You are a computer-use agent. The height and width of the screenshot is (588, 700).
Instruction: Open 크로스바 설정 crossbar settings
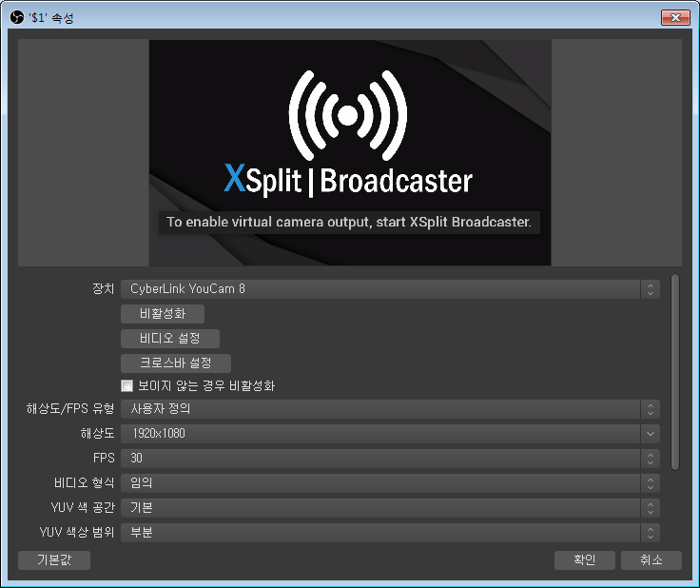click(176, 363)
